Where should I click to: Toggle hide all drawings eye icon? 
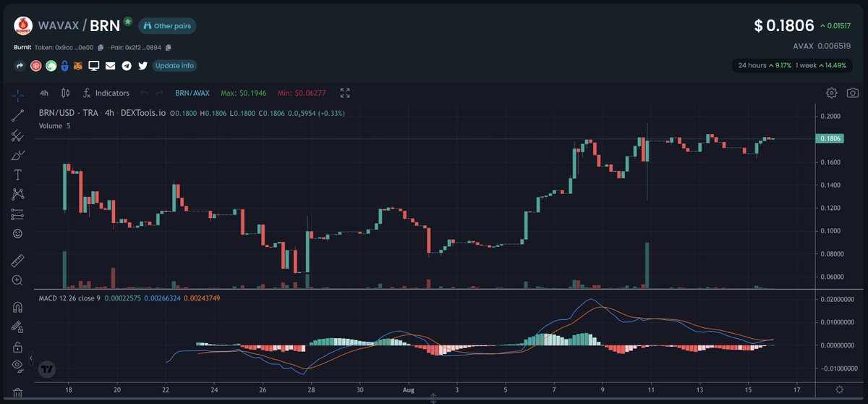pyautogui.click(x=18, y=368)
